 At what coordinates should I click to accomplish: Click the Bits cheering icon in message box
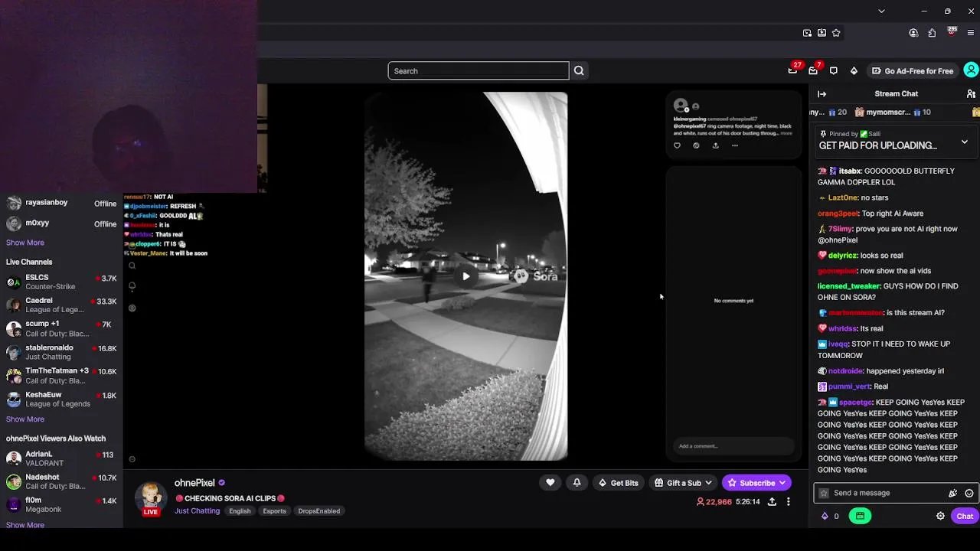point(953,494)
